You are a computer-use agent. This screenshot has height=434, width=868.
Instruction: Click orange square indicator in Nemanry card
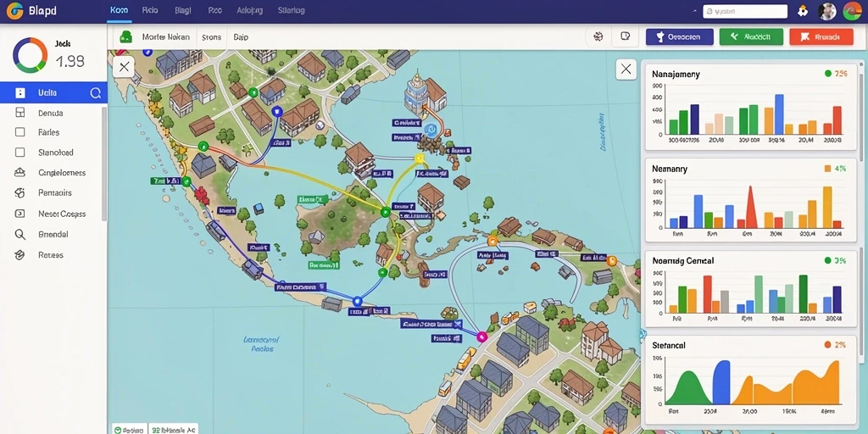827,169
